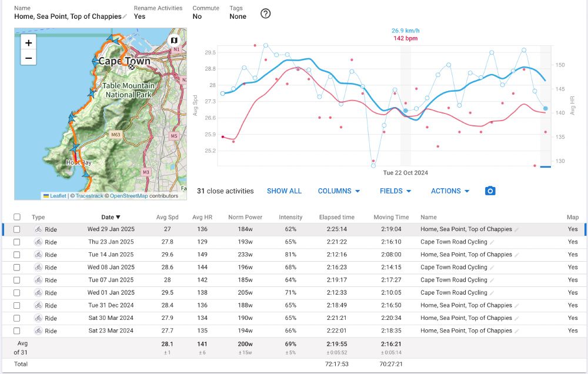Select the Sat 23 Mar 2024 date cell

pyautogui.click(x=111, y=331)
